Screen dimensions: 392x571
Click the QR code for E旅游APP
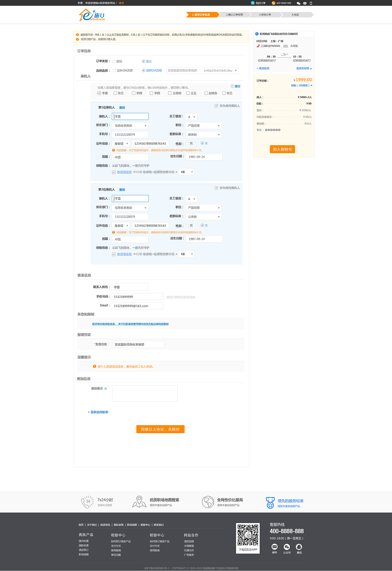pos(248,535)
